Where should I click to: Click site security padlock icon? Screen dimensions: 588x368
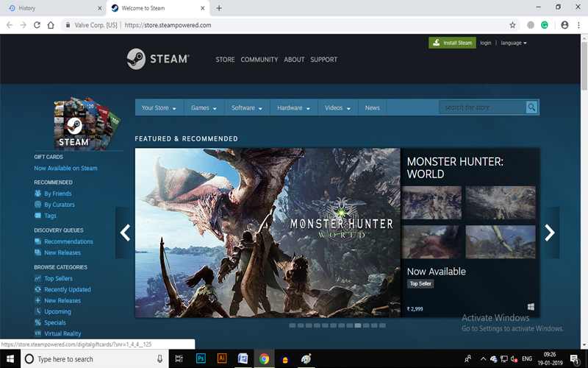tap(68, 25)
